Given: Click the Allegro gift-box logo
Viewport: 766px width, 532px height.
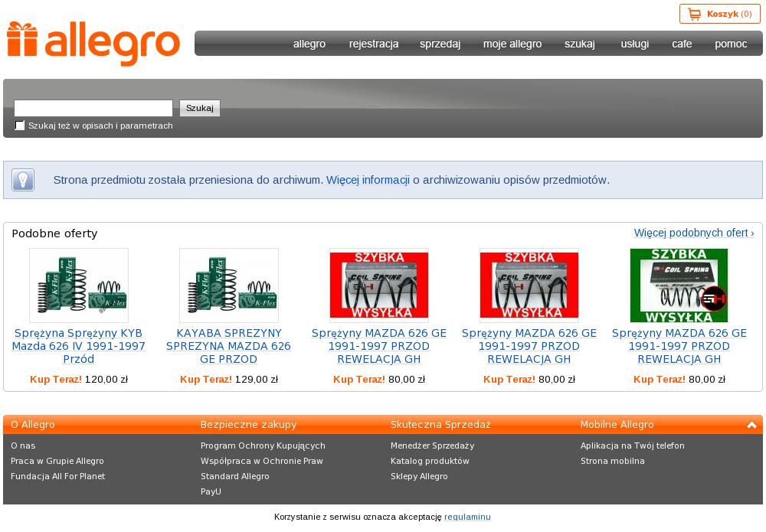Looking at the screenshot, I should [93, 44].
